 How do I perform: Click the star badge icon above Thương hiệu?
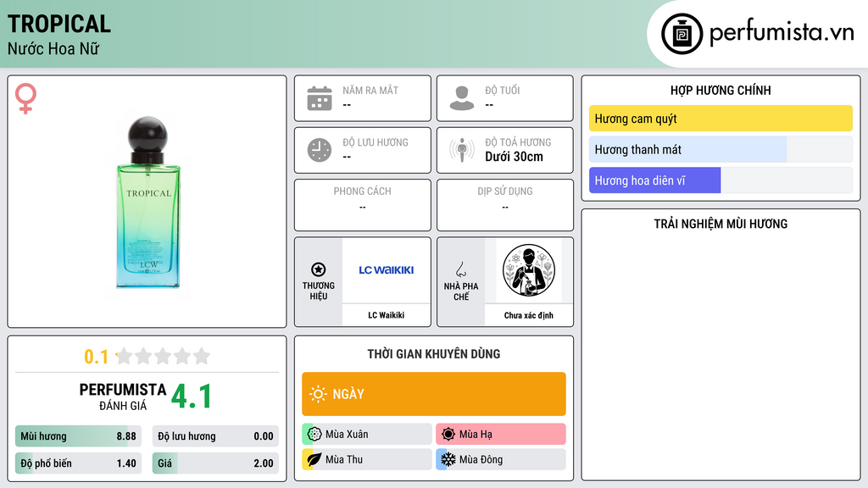coord(319,269)
